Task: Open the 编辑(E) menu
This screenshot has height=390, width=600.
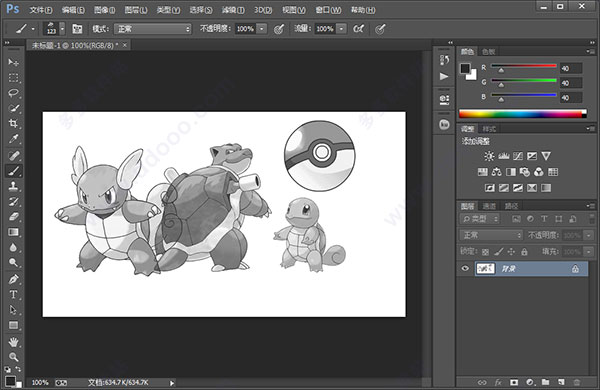Action: (73, 10)
